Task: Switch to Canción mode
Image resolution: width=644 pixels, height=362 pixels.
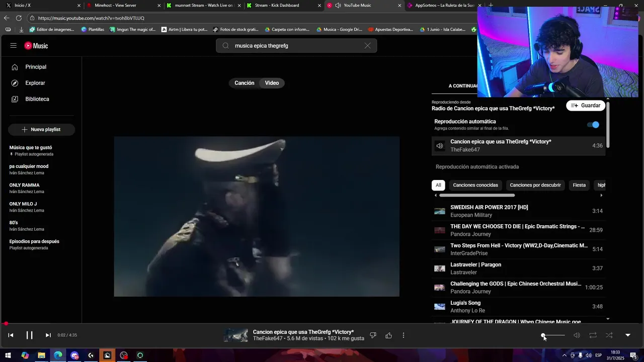Action: (x=245, y=83)
